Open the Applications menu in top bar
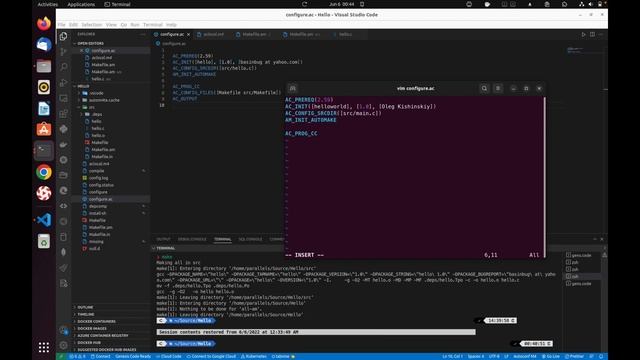 click(x=81, y=4)
